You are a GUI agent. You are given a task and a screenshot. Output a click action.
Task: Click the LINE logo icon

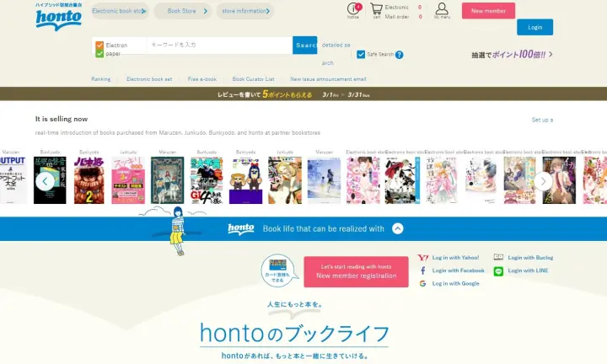(498, 271)
